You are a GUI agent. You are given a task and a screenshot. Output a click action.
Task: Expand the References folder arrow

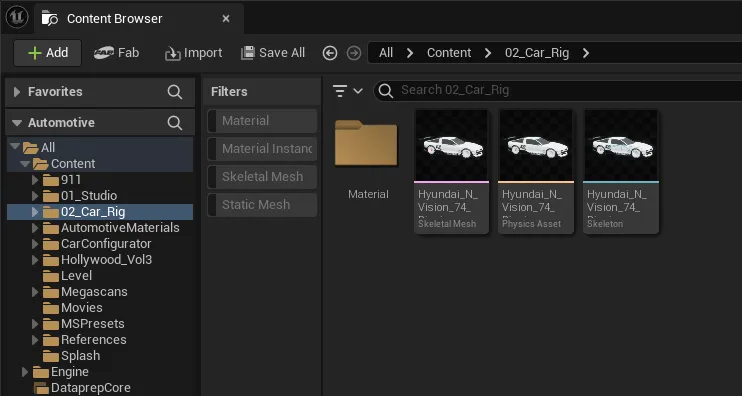(x=35, y=340)
